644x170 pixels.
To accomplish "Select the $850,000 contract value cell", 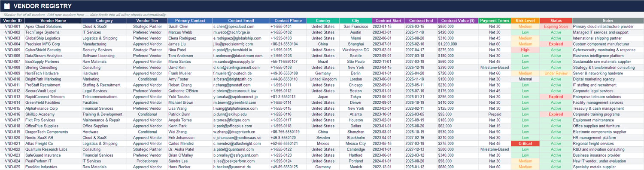I will pos(458,26).
